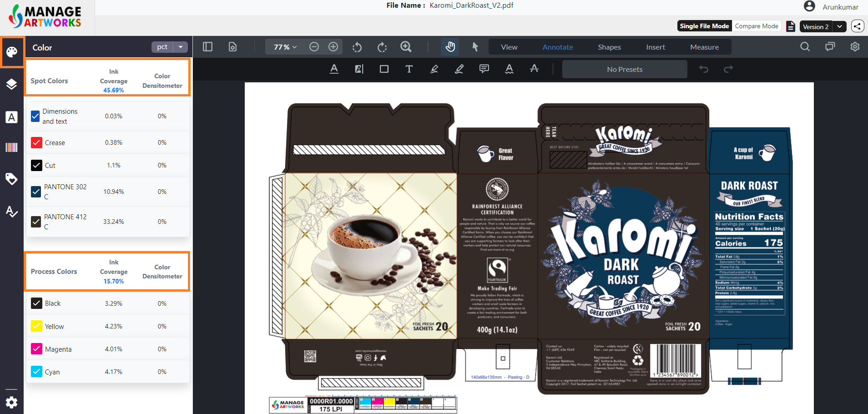Image resolution: width=868 pixels, height=414 pixels.
Task: Redo the last annotation
Action: click(728, 69)
